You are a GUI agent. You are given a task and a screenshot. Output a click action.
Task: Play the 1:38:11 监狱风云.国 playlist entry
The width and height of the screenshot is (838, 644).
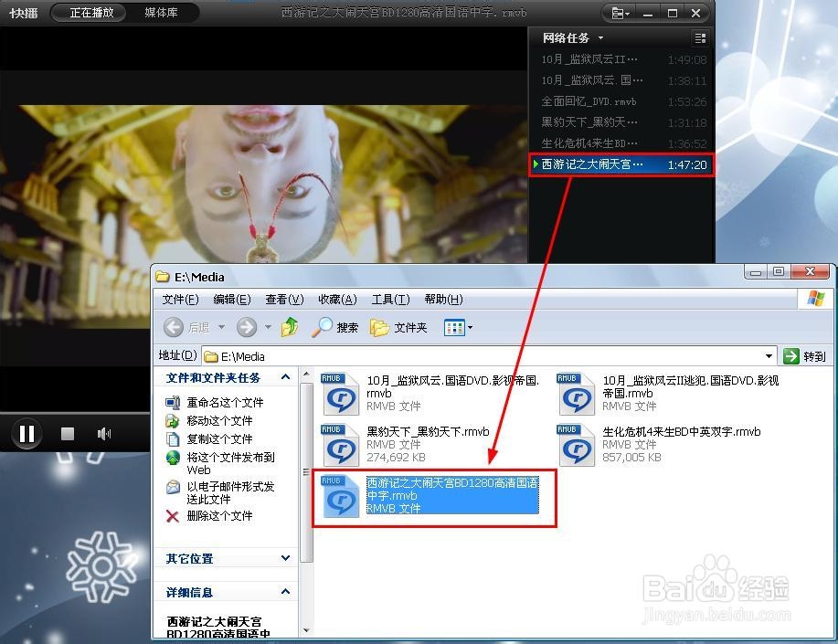pos(623,80)
